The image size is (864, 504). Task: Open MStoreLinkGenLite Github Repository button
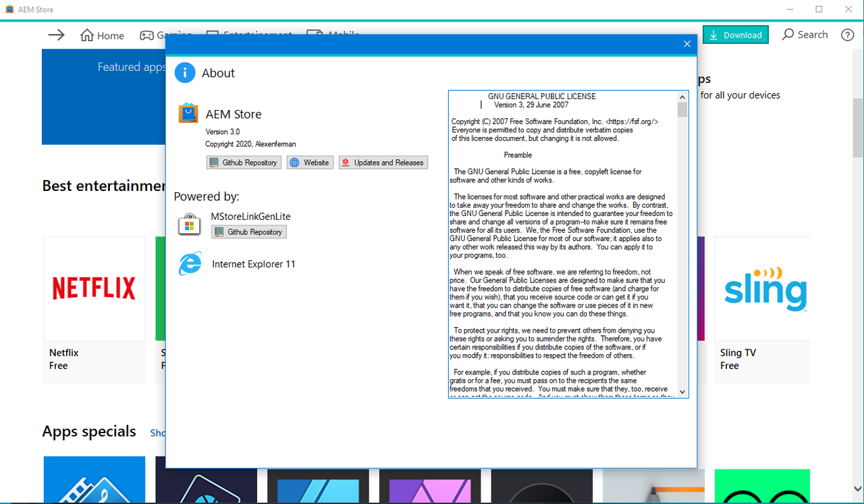click(x=248, y=232)
